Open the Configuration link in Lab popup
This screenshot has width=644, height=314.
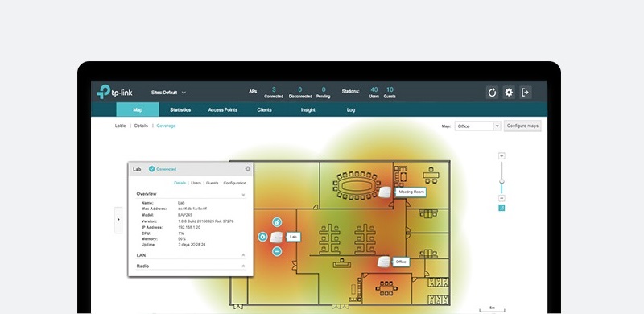coord(235,183)
